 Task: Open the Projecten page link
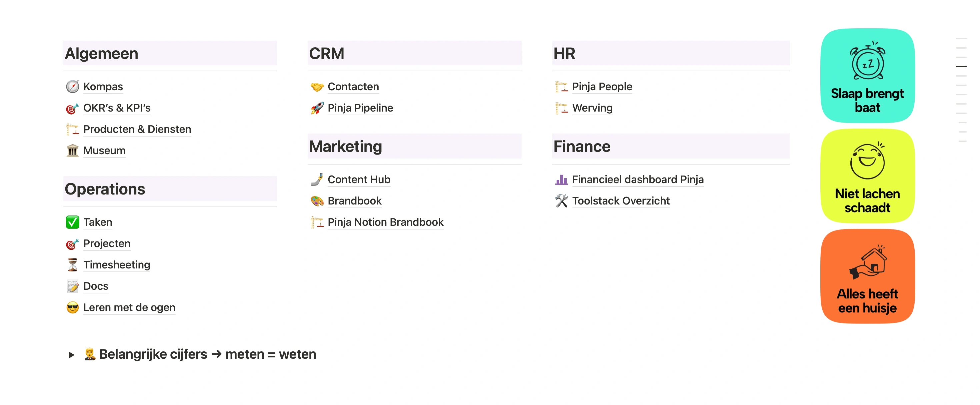click(x=107, y=244)
